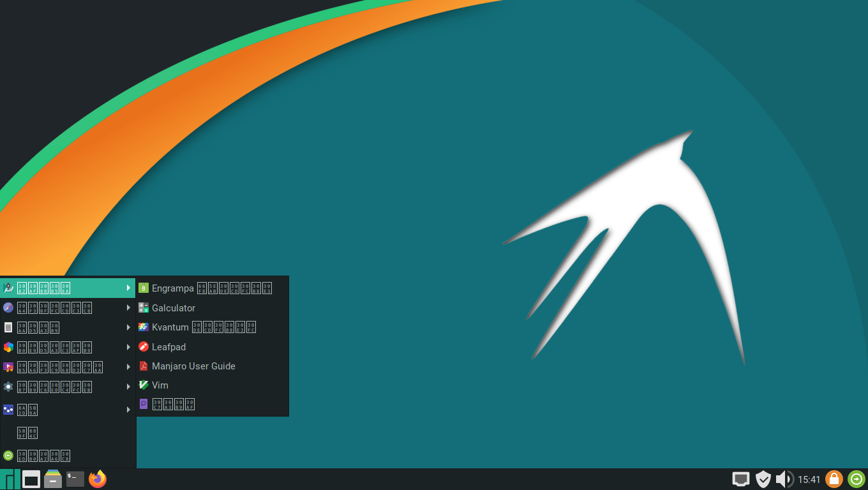
Task: Open the terminal from the taskbar
Action: 75,479
